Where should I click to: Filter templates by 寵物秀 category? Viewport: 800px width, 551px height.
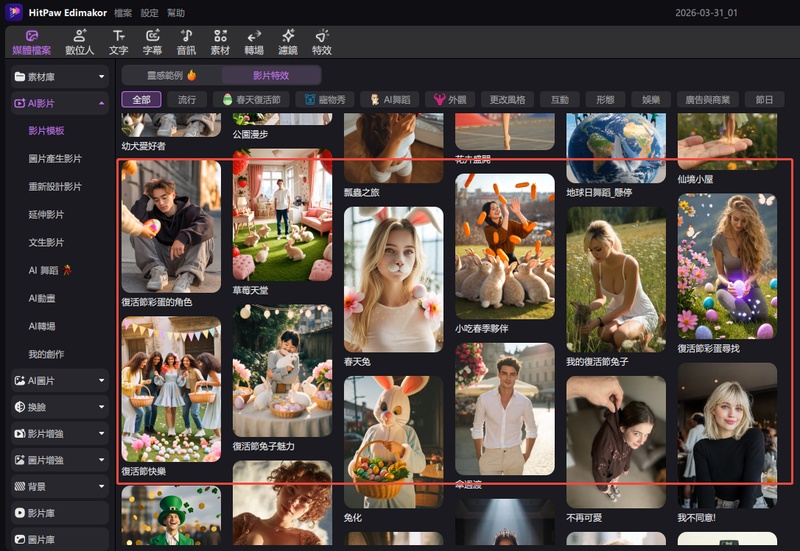[325, 100]
